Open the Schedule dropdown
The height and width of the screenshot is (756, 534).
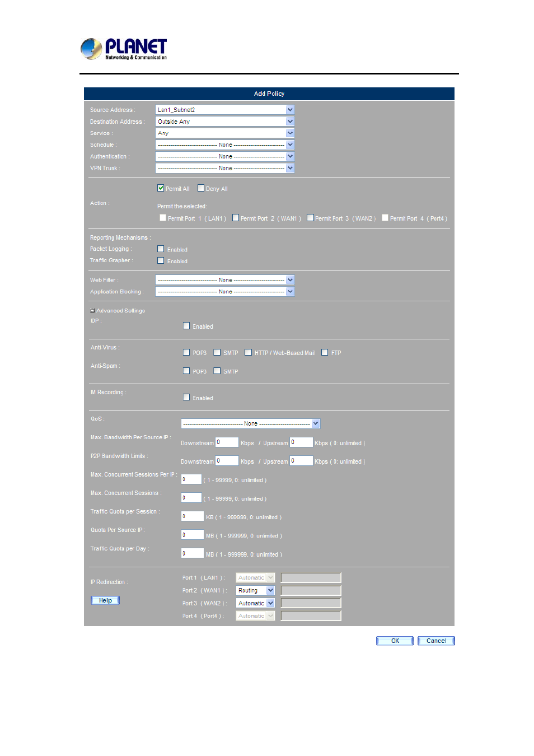(x=225, y=145)
